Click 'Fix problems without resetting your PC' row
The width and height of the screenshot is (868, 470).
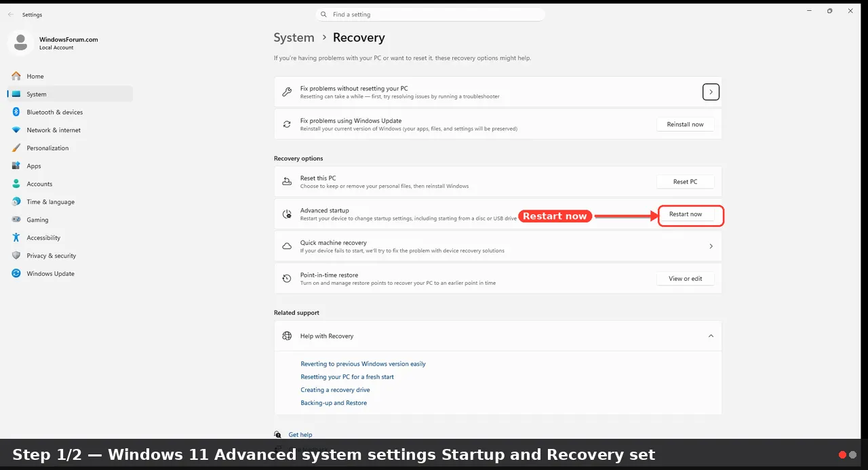point(498,92)
